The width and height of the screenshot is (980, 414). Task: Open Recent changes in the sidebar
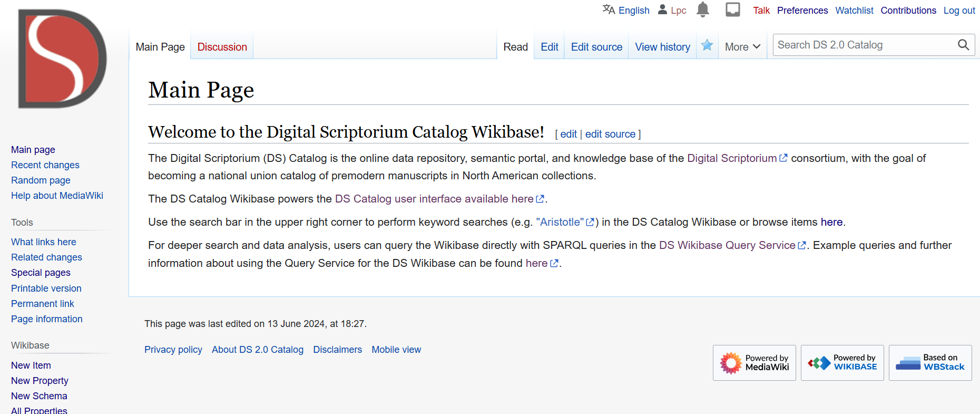pos(45,165)
